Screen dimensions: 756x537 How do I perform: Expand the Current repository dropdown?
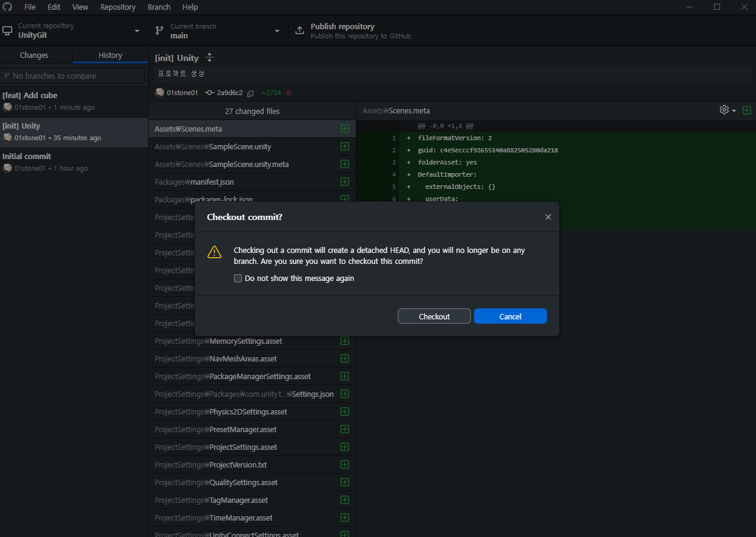74,30
